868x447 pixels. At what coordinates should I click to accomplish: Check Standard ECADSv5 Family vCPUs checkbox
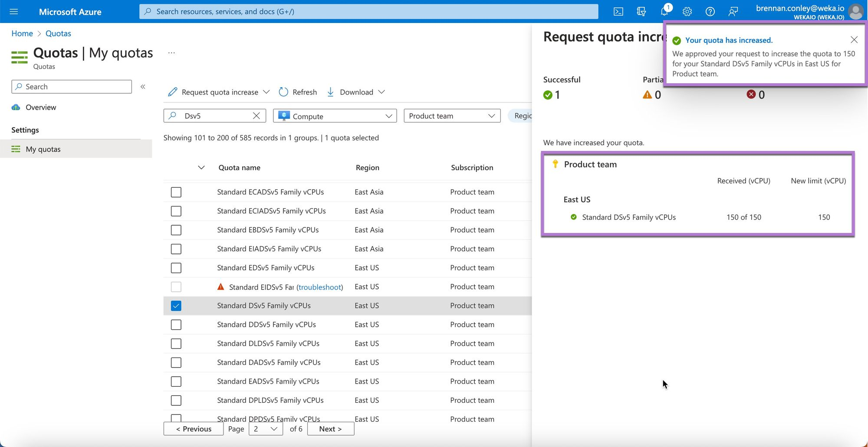point(176,192)
